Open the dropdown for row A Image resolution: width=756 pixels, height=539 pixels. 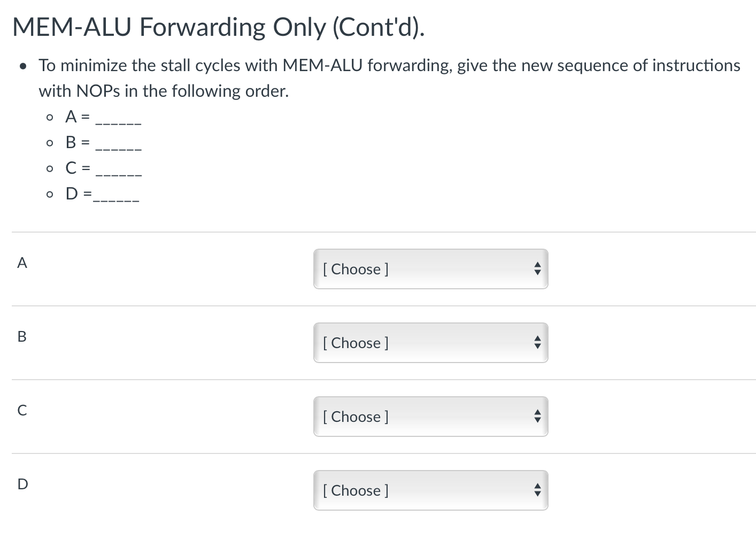pyautogui.click(x=431, y=269)
